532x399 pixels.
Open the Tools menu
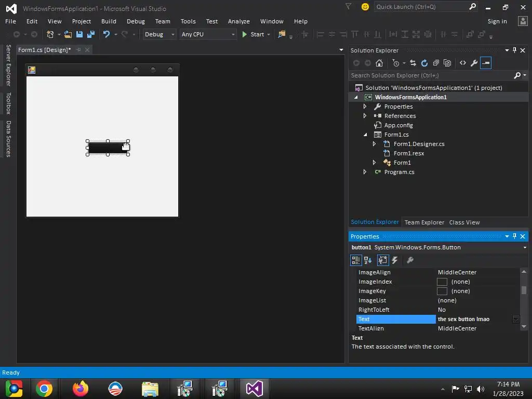188,21
